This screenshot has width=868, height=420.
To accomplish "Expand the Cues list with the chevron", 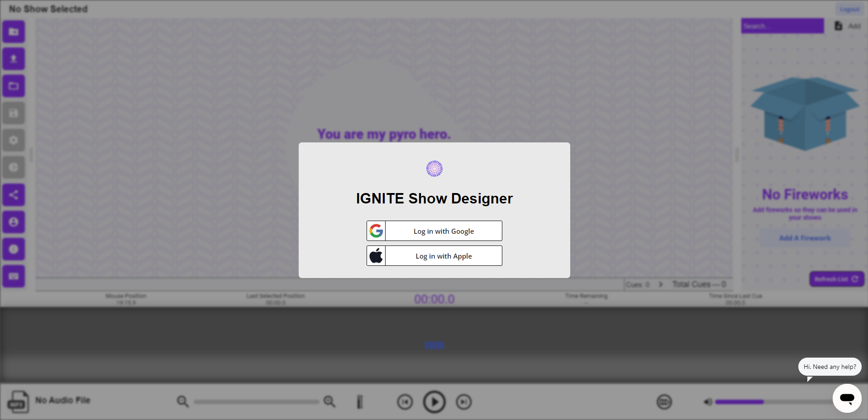I will [x=661, y=284].
